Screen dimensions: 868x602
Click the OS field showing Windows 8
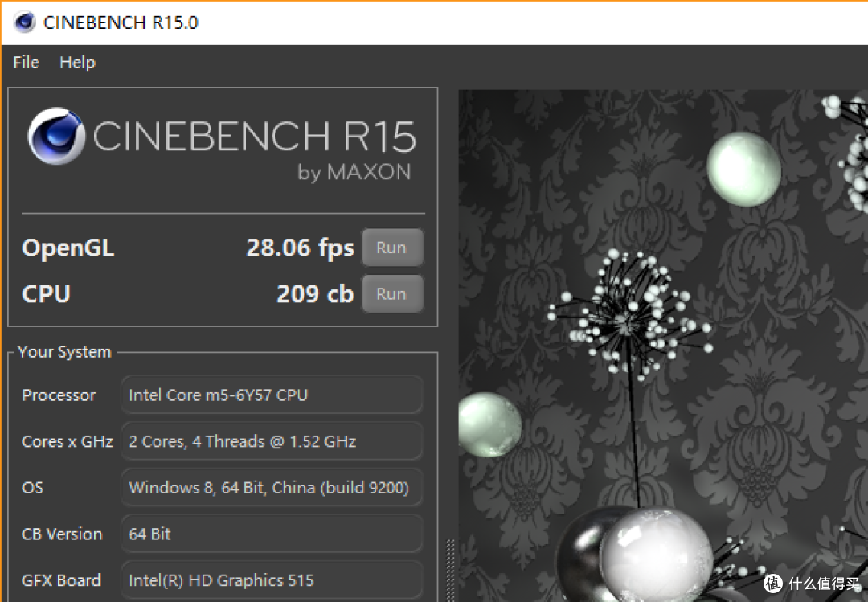click(x=272, y=487)
